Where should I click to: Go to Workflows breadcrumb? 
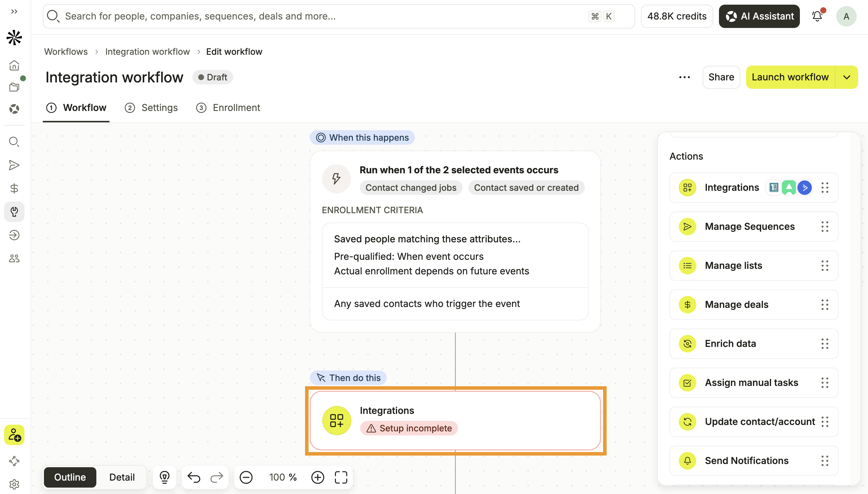(x=66, y=52)
